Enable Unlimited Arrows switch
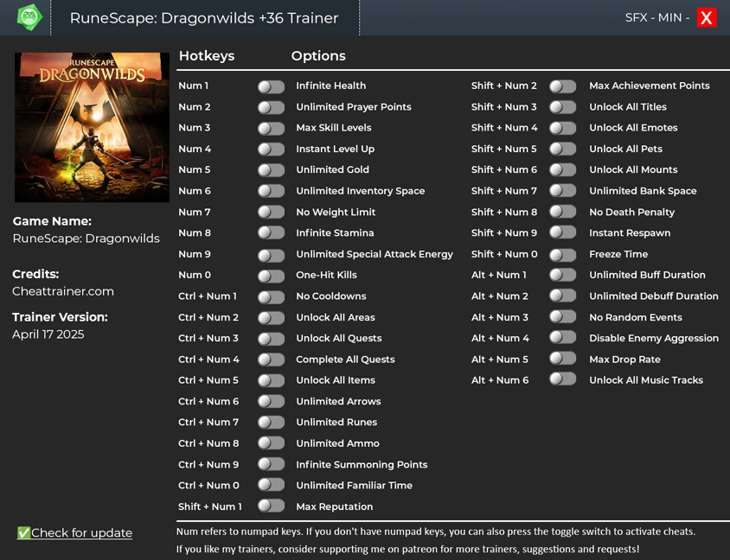Image resolution: width=730 pixels, height=560 pixels. [x=272, y=401]
